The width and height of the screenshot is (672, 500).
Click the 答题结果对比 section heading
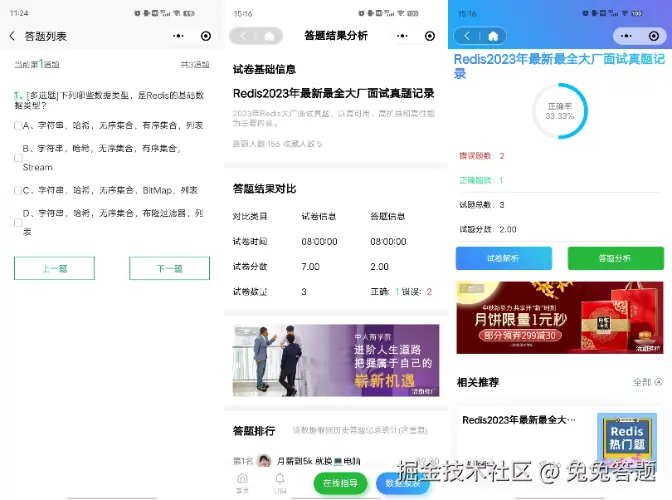[264, 189]
